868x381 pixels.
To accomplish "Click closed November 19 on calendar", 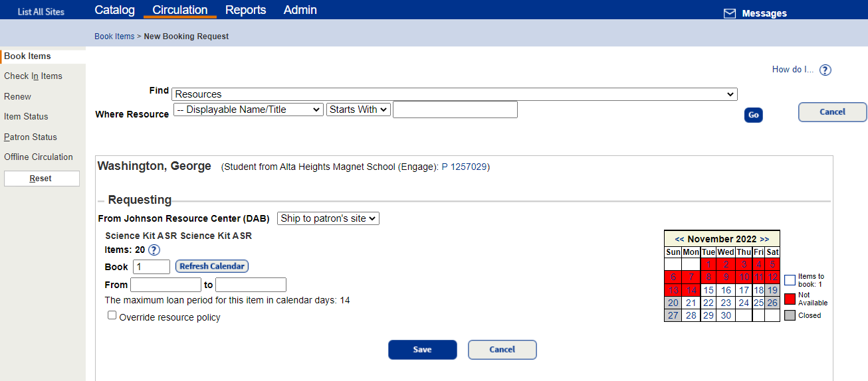I will pyautogui.click(x=772, y=290).
